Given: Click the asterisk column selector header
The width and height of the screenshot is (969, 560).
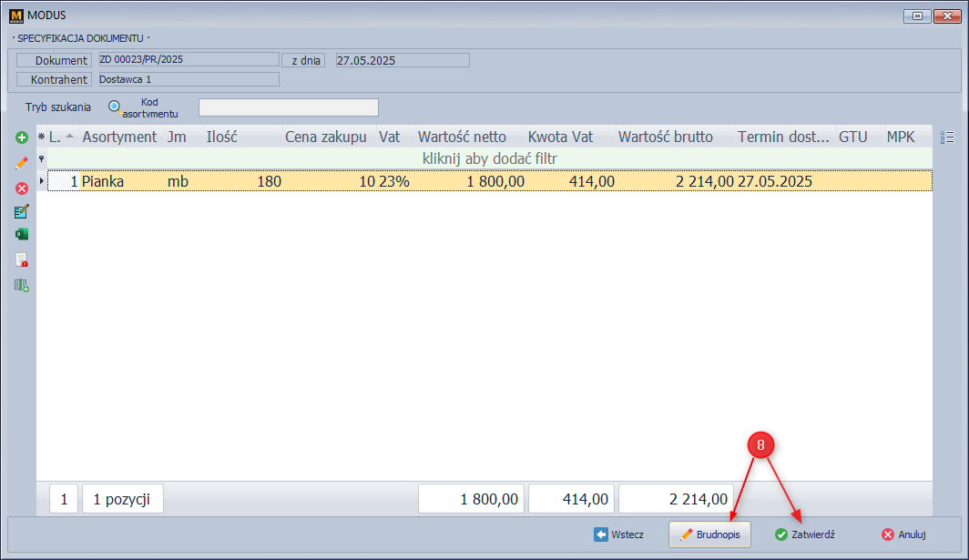Looking at the screenshot, I should [x=41, y=137].
